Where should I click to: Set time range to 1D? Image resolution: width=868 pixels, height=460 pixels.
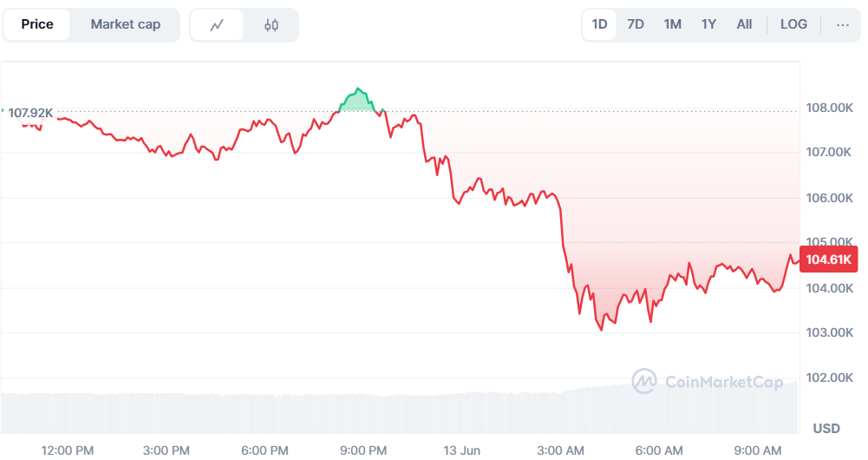tap(599, 24)
